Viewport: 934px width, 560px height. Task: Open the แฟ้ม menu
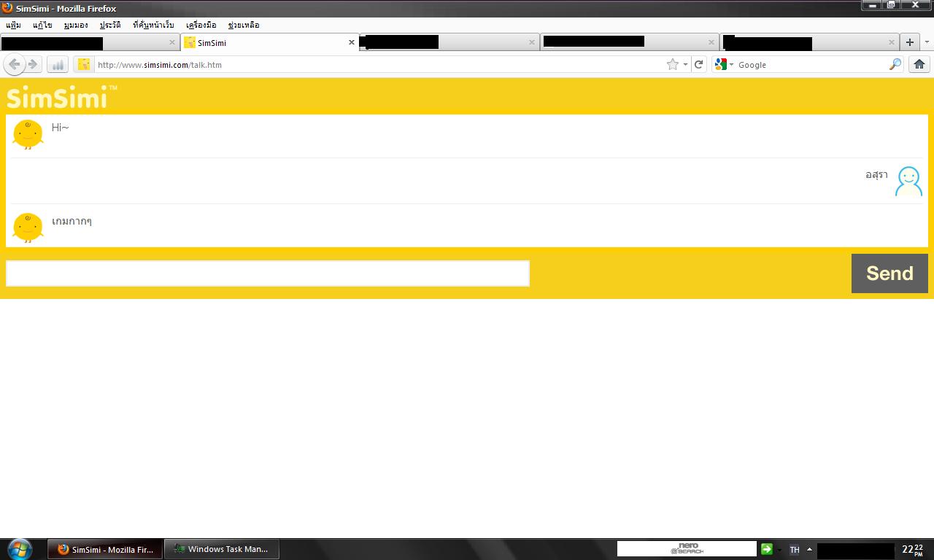point(13,25)
